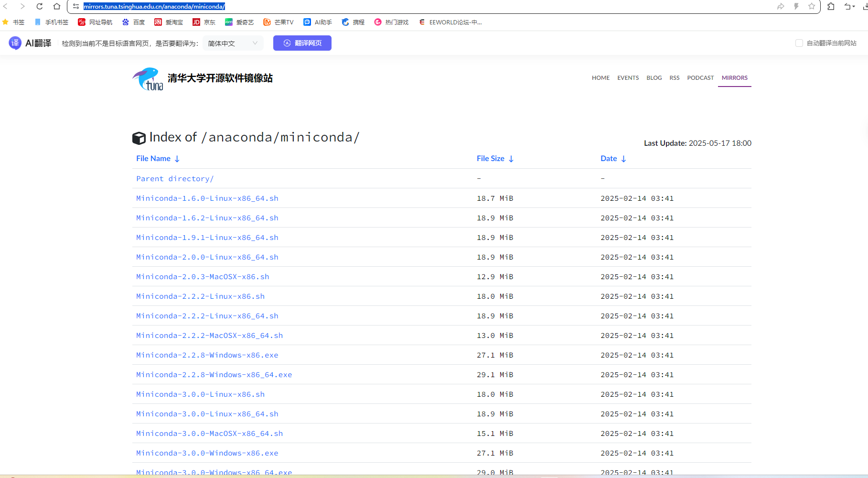Viewport: 868px width, 478px height.
Task: Open HOME nav item
Action: (600, 78)
